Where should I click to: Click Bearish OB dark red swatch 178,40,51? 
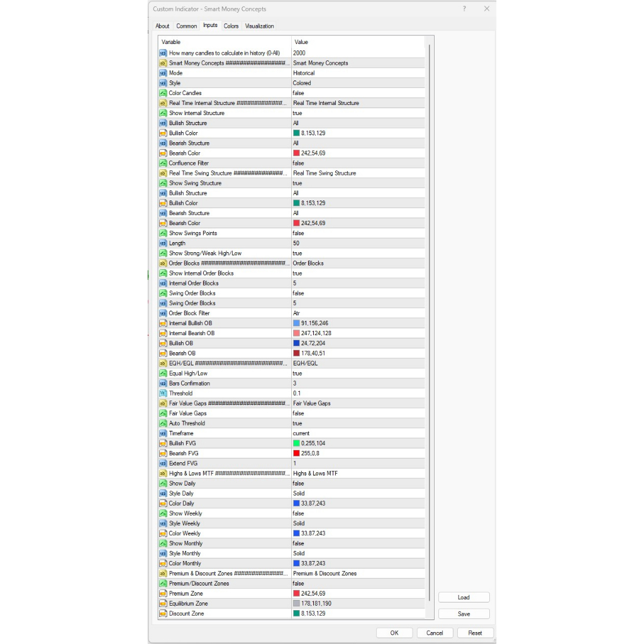pos(296,353)
